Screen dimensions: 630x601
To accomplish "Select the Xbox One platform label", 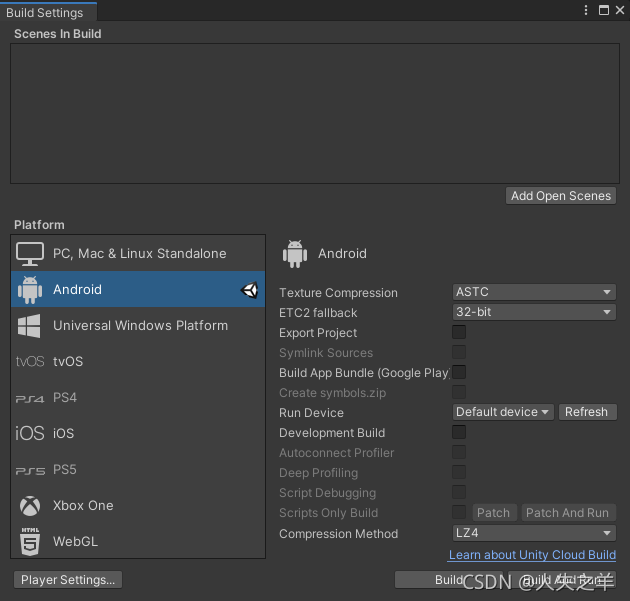I will click(x=83, y=505).
